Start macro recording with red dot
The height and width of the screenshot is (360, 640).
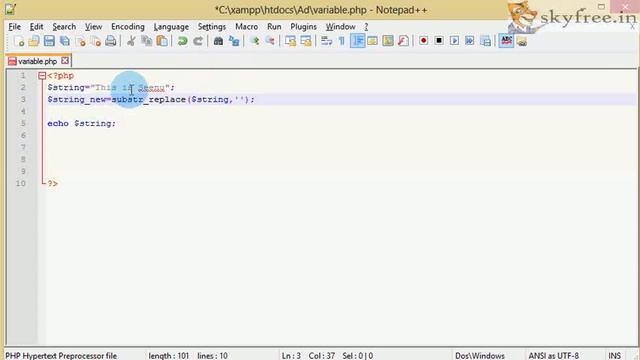point(424,41)
